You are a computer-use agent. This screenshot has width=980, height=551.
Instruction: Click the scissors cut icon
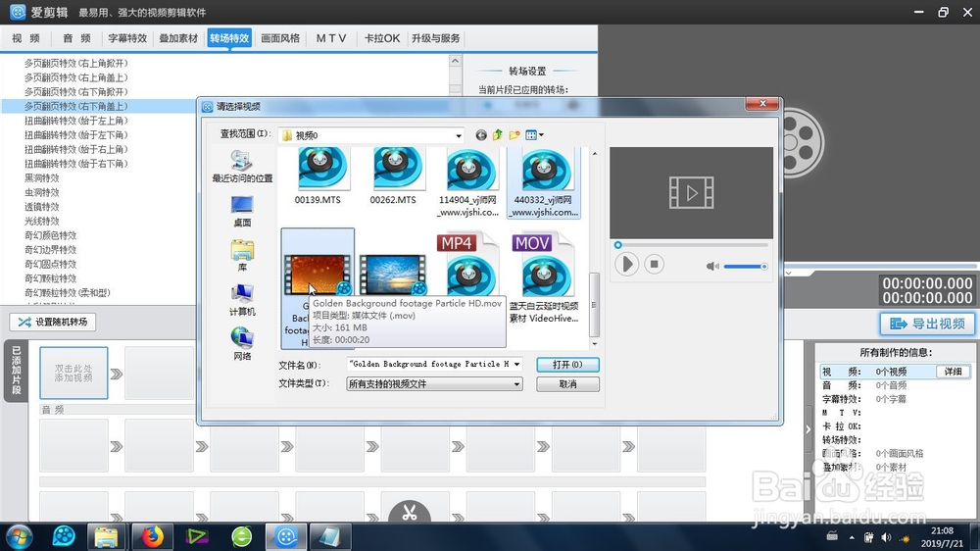coord(410,513)
